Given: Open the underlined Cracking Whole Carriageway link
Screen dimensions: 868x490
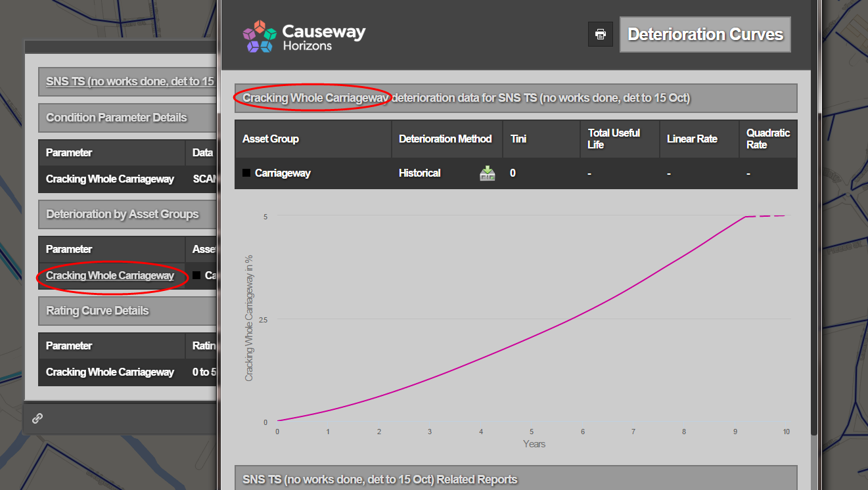Looking at the screenshot, I should [110, 276].
